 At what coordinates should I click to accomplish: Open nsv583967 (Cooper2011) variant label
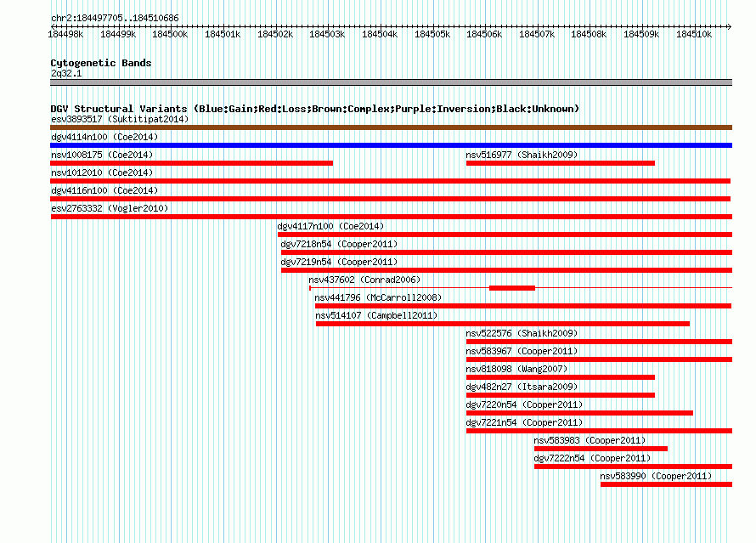[x=522, y=351]
